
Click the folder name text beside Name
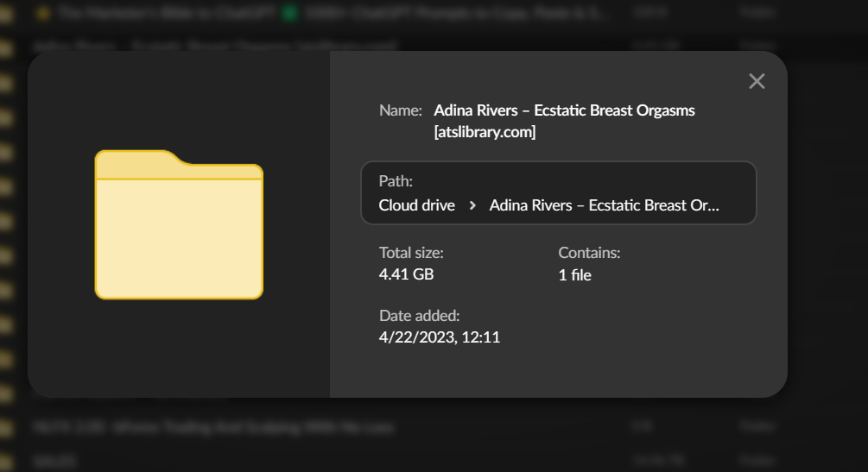[564, 110]
